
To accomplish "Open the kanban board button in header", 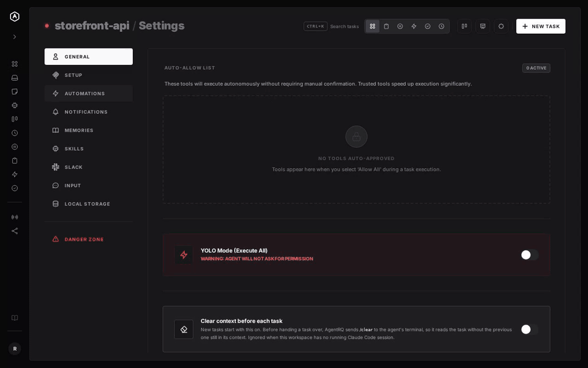I will tap(464, 26).
